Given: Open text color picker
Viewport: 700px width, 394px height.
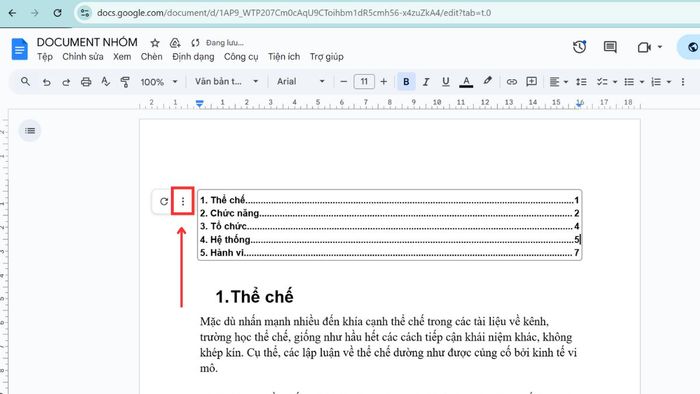Looking at the screenshot, I should pos(466,82).
